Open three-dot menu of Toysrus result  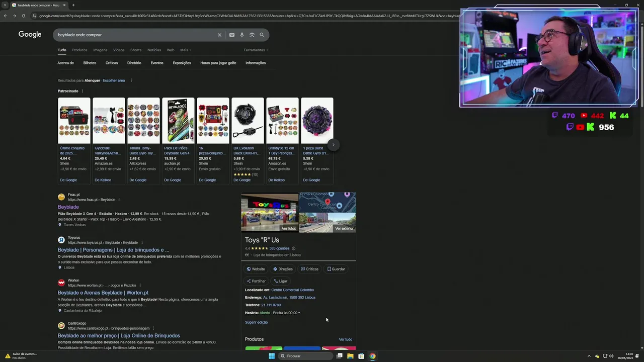pos(142,242)
